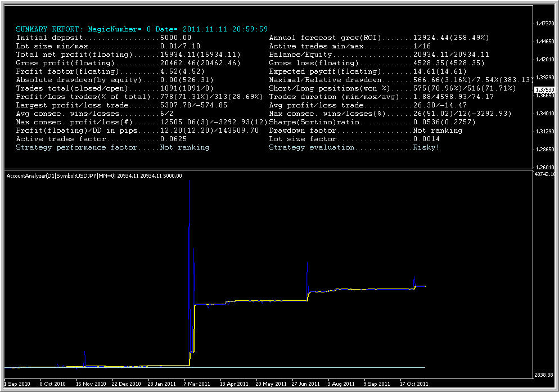
Task: Click the 1.28650 price scale label
Action: (545, 150)
